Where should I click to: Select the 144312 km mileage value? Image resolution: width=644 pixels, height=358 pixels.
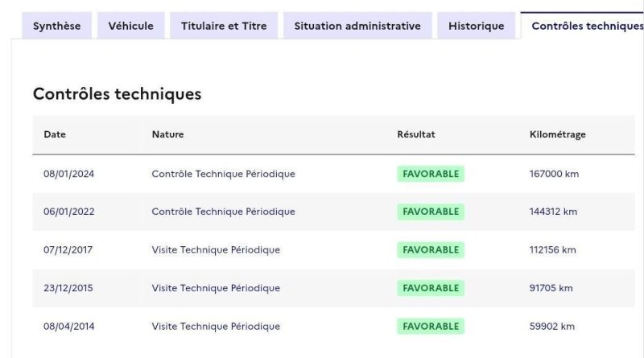(550, 212)
